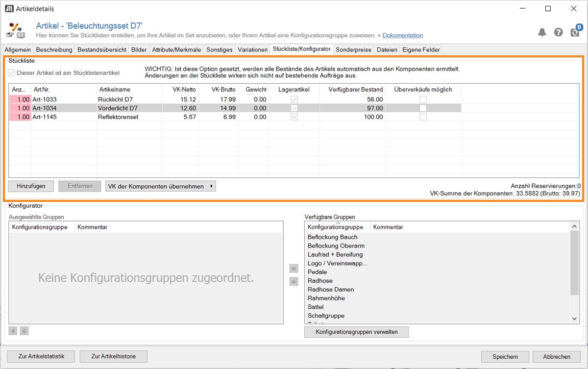Click the Artikel header icon
Viewport: 588px width, 369px height.
point(15,30)
